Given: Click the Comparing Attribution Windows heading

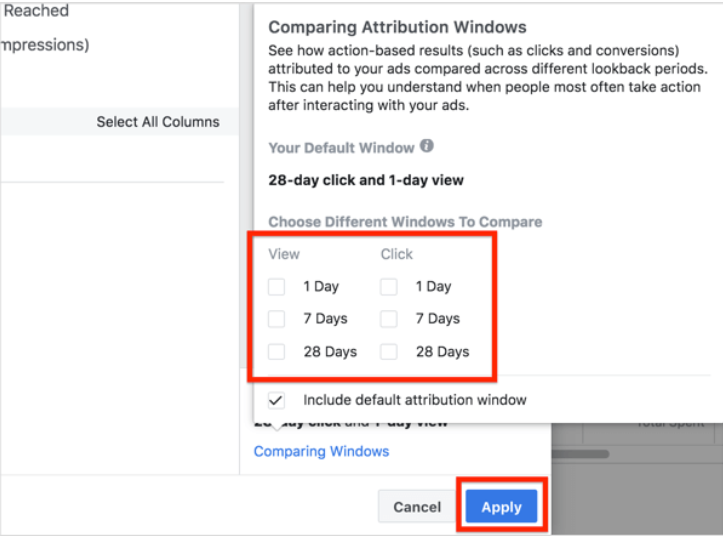Looking at the screenshot, I should click(x=397, y=28).
